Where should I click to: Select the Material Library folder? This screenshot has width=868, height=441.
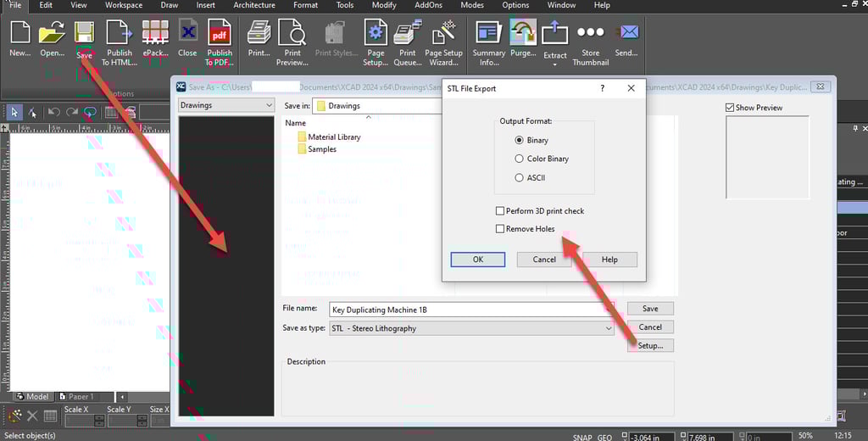[x=329, y=137]
